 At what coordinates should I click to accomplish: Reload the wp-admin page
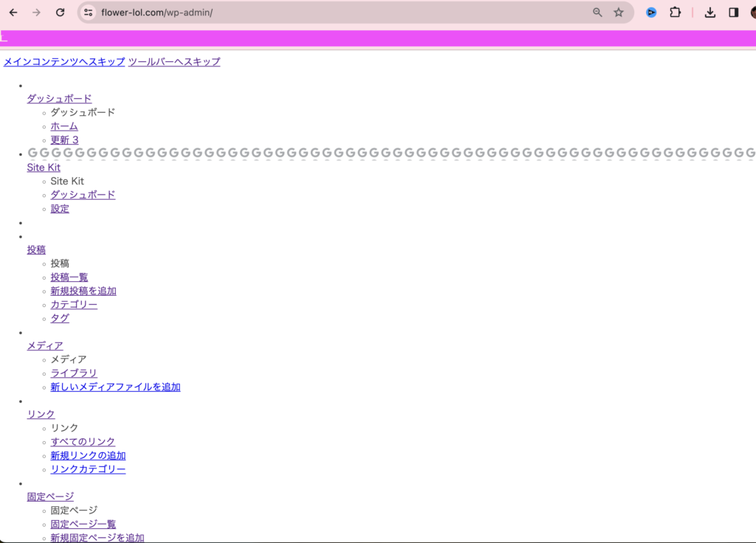61,13
